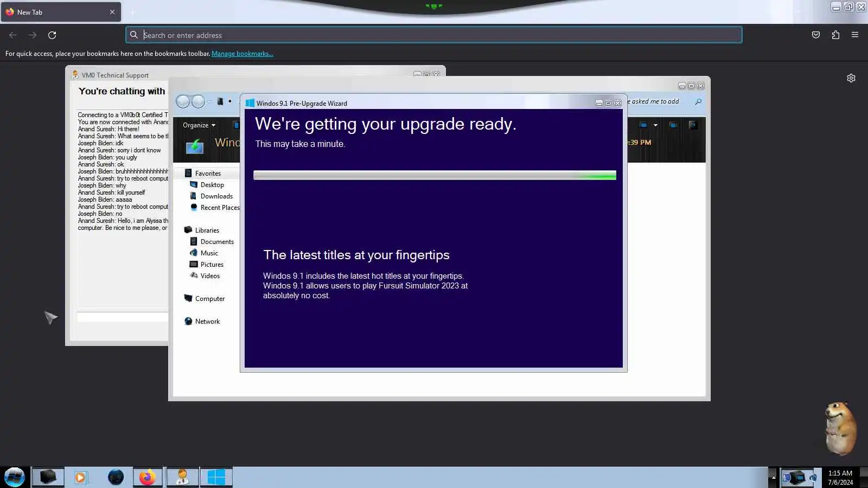
Task: Select Favorites in Explorer sidebar
Action: click(x=208, y=174)
